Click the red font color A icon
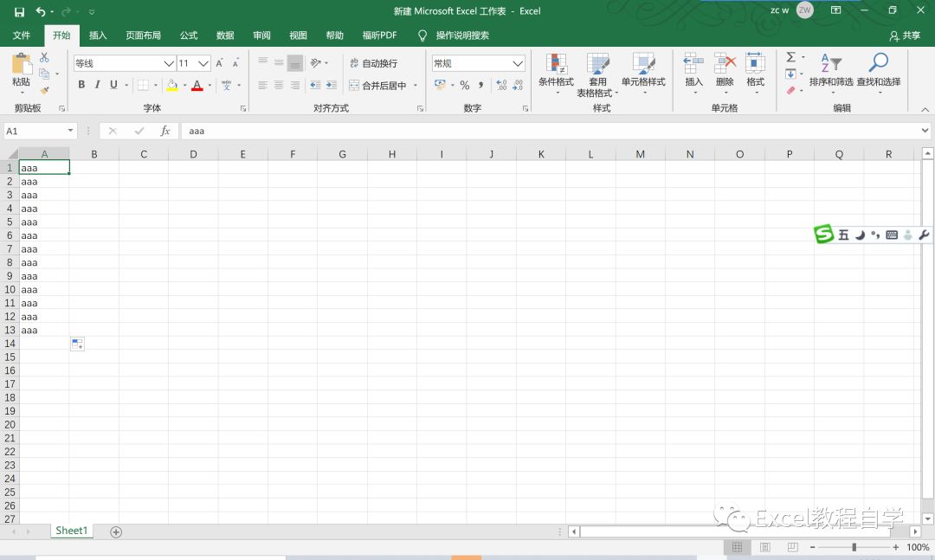Image resolution: width=935 pixels, height=560 pixels. tap(197, 85)
